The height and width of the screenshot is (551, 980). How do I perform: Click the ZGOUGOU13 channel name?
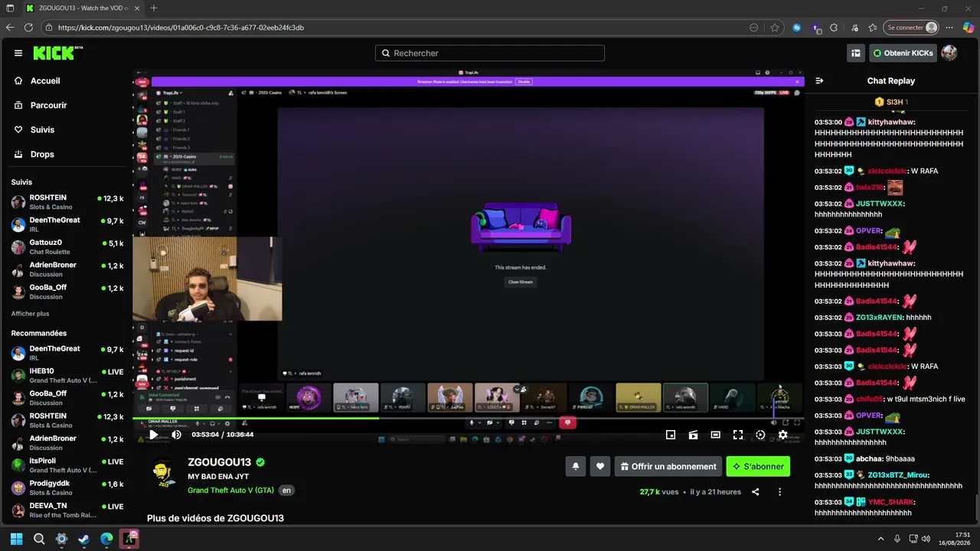click(219, 462)
